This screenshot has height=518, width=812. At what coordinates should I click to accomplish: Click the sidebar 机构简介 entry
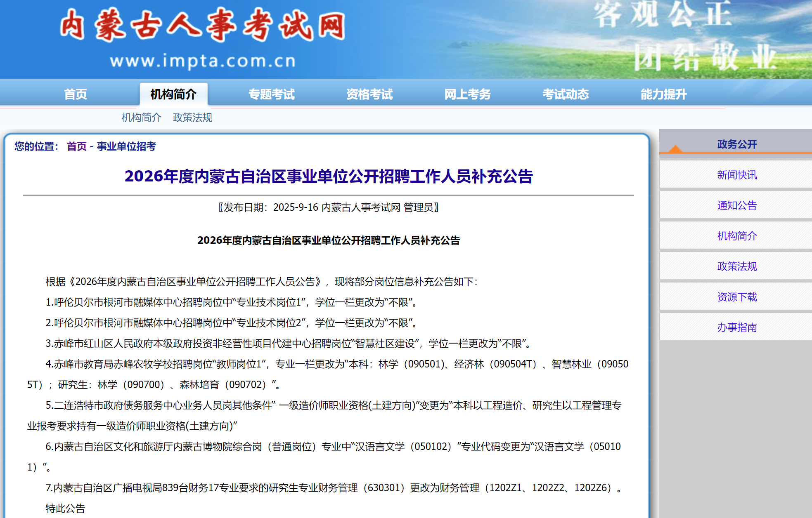(737, 236)
